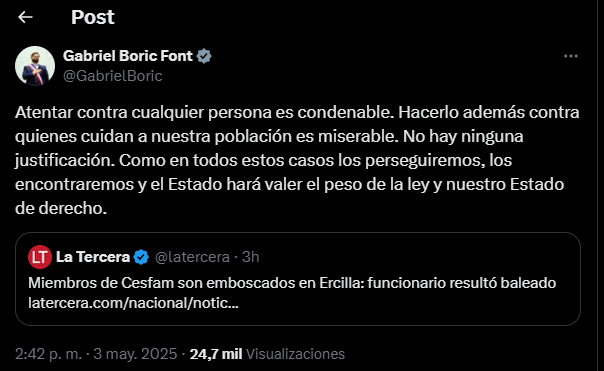Click the 2:42 p. m. post time
This screenshot has width=604, height=371.
(49, 354)
